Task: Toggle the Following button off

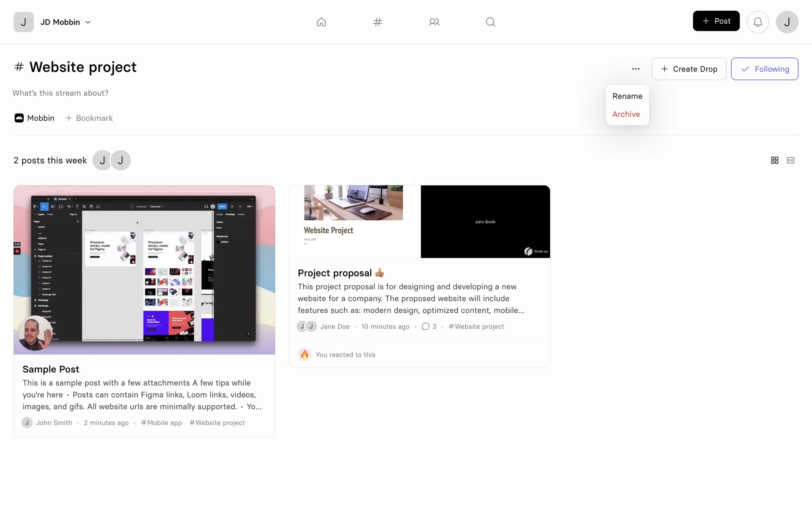Action: pyautogui.click(x=764, y=69)
